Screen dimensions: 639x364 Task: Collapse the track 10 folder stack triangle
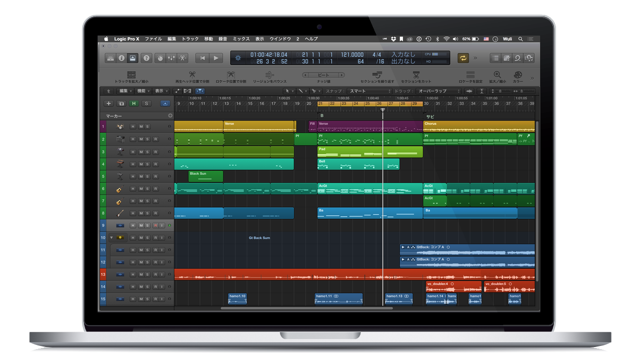112,238
